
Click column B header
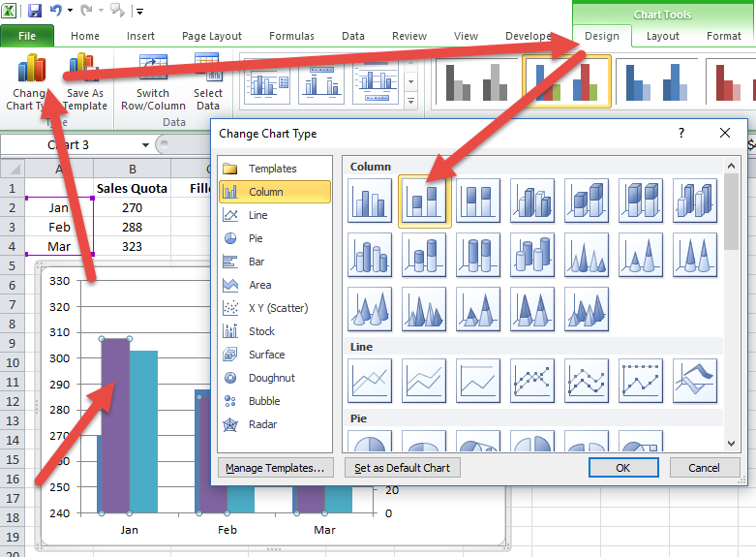point(132,169)
